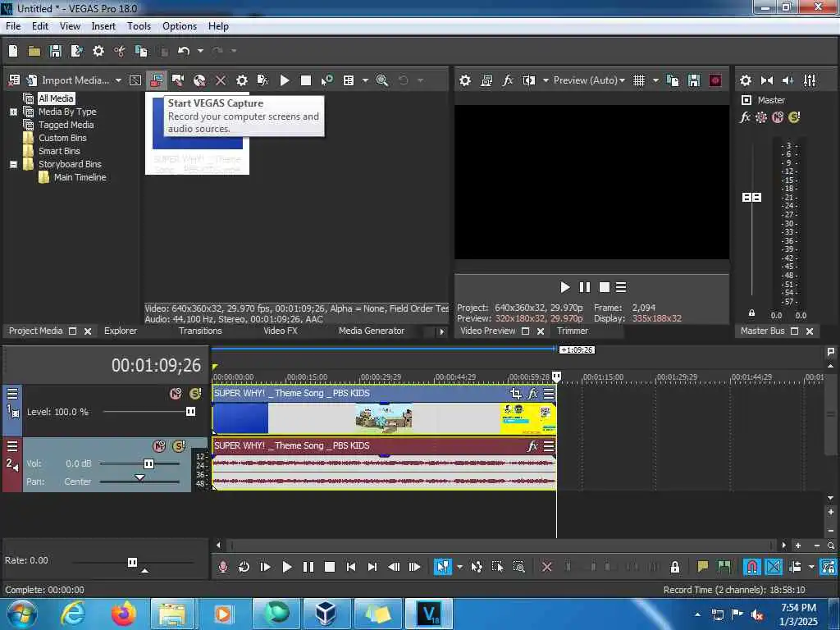Search media bins with magnifier icon
840x630 pixels.
coord(382,80)
